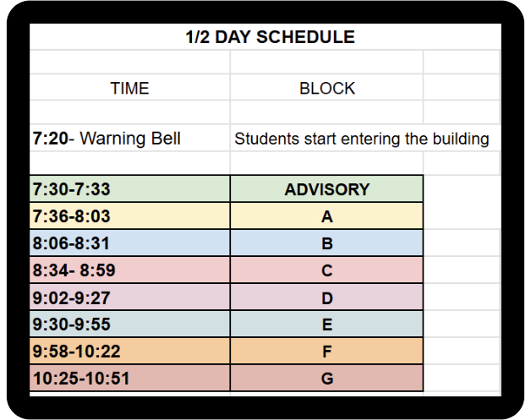Click the 7:20 Warning Bell cell
The height and width of the screenshot is (420, 531).
pyautogui.click(x=129, y=139)
